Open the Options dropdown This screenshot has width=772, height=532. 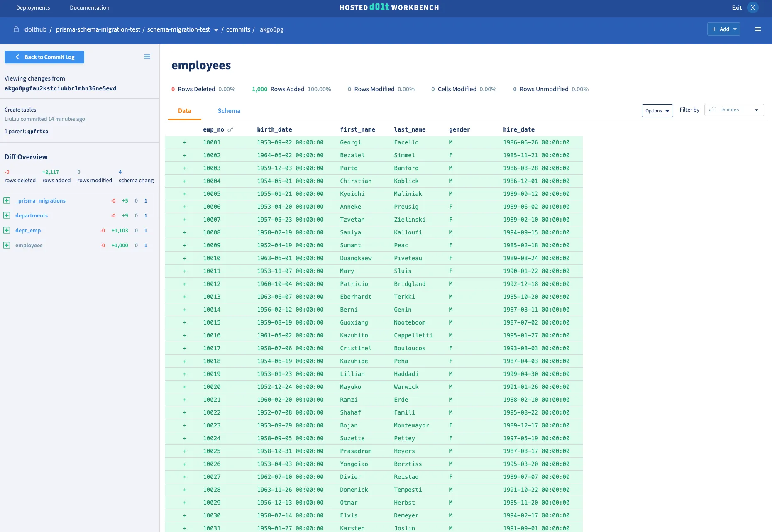[x=657, y=111]
